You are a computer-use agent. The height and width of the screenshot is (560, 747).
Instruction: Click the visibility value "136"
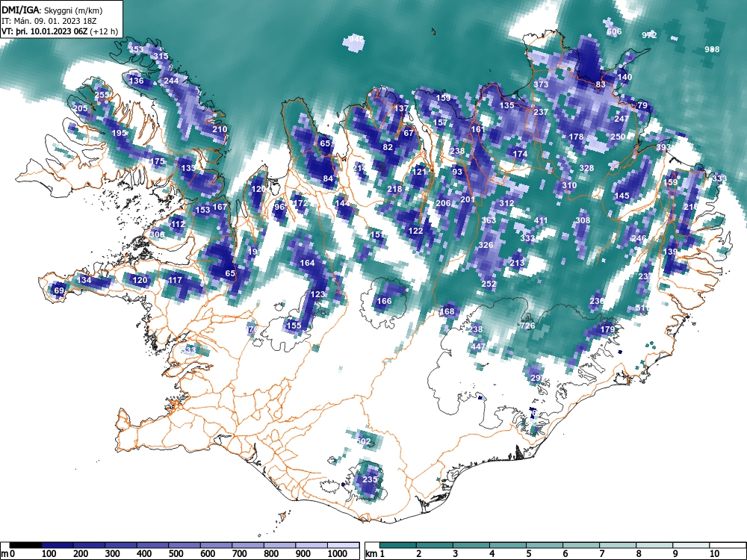136,81
